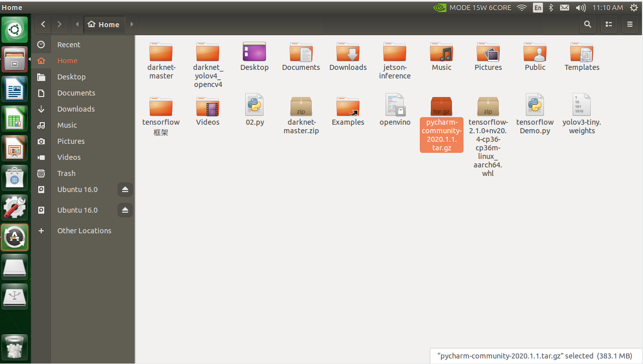This screenshot has height=364, width=643.
Task: Open Videos in the sidebar
Action: coord(83,157)
